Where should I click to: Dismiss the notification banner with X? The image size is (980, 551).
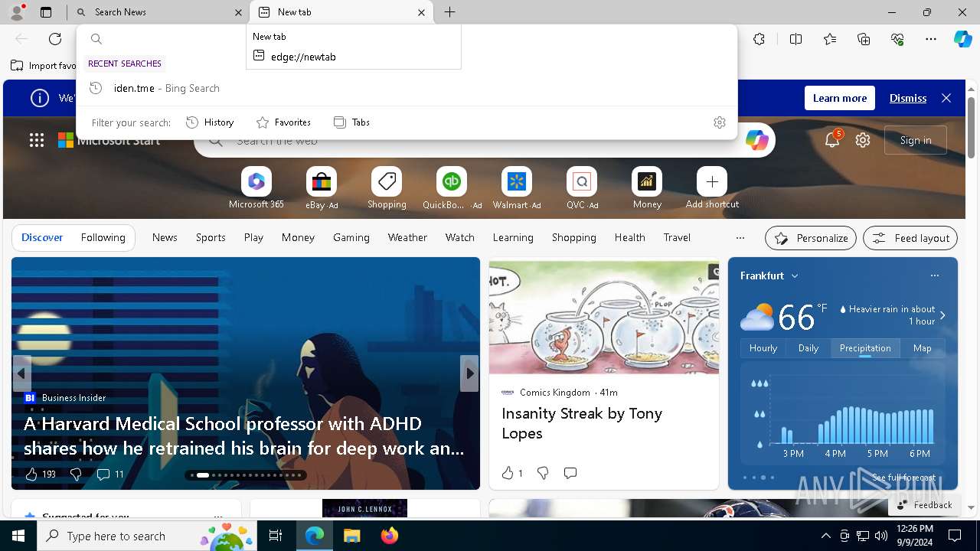946,98
